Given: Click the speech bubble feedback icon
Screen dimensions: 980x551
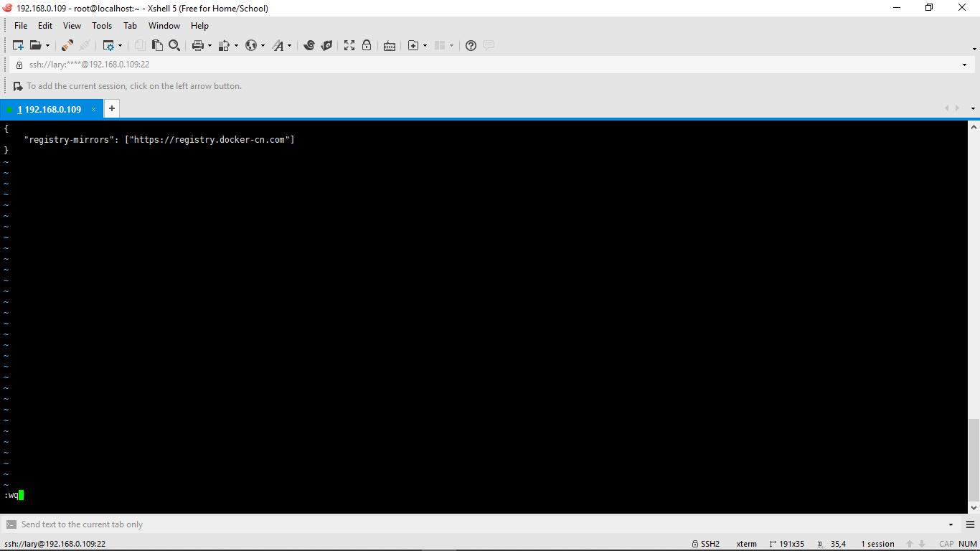Looking at the screenshot, I should pyautogui.click(x=489, y=45).
